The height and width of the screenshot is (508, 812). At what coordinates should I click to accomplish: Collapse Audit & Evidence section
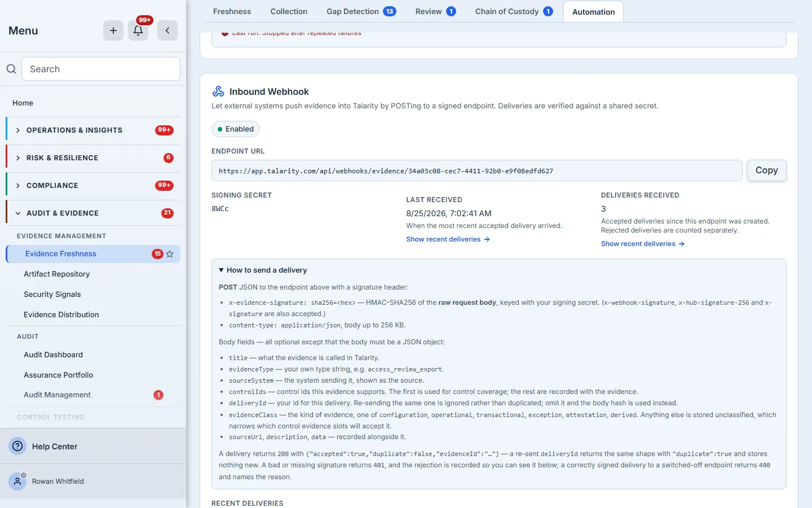[93, 213]
